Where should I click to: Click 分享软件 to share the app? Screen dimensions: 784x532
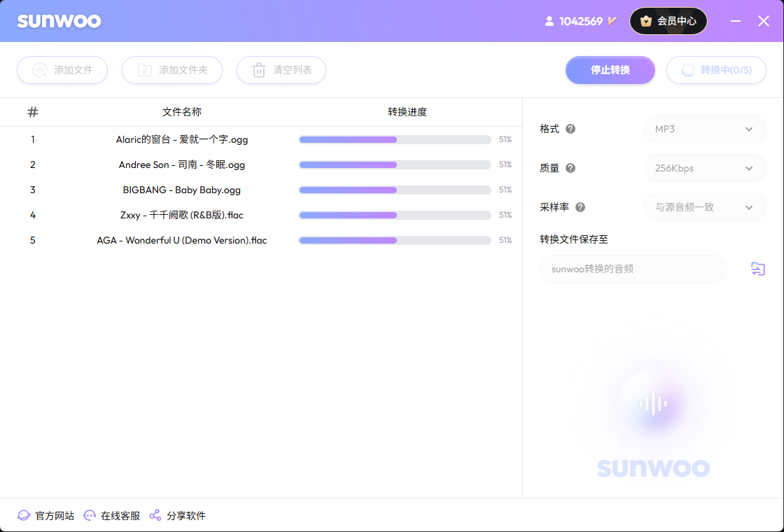point(178,516)
